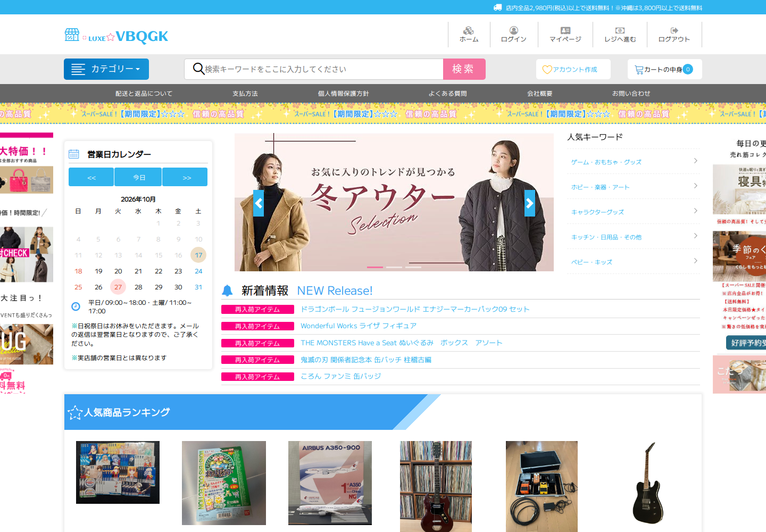Go to next month with >> button
The image size is (766, 532).
point(185,177)
